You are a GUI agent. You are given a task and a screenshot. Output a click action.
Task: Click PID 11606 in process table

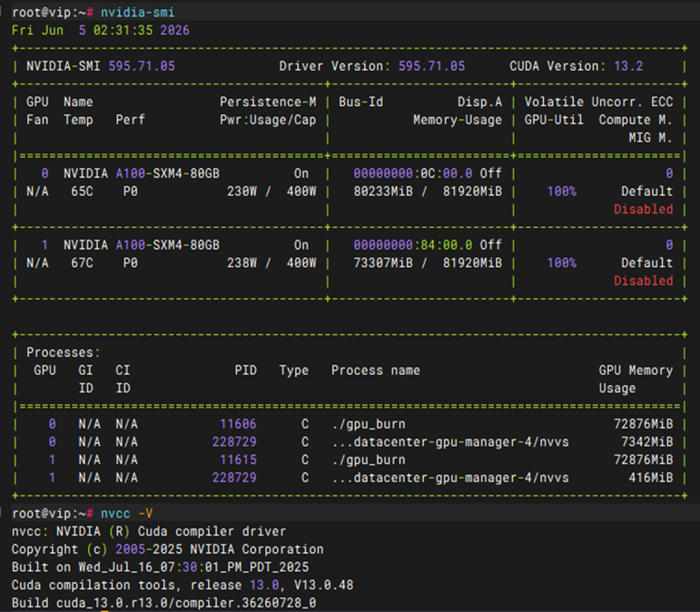(x=238, y=424)
